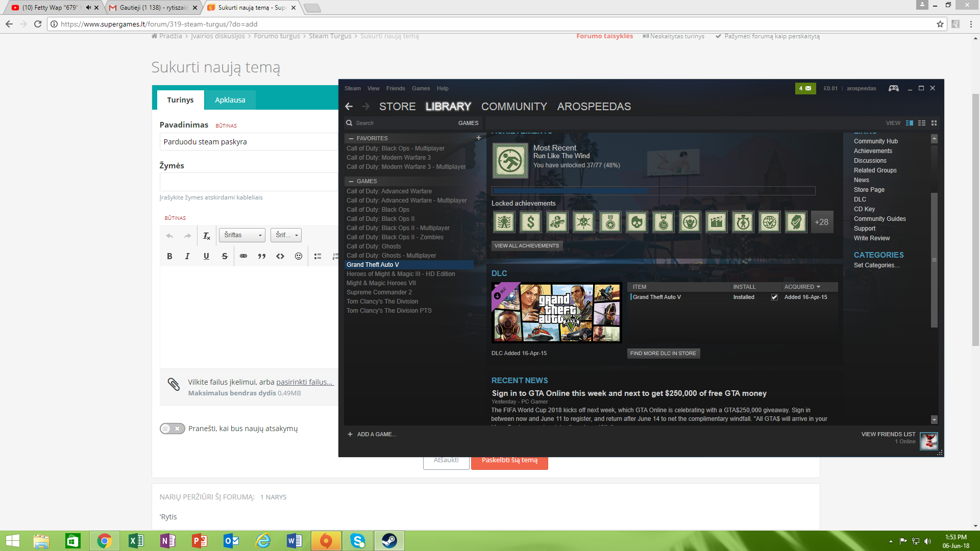Click pasirinkti failus link
This screenshot has width=980, height=551.
[305, 382]
